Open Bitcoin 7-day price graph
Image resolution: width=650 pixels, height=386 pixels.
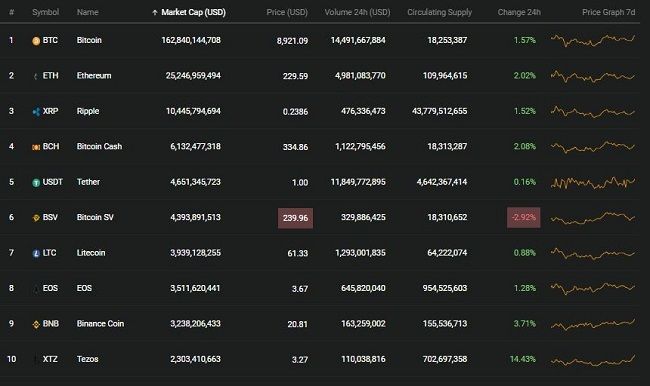point(593,40)
